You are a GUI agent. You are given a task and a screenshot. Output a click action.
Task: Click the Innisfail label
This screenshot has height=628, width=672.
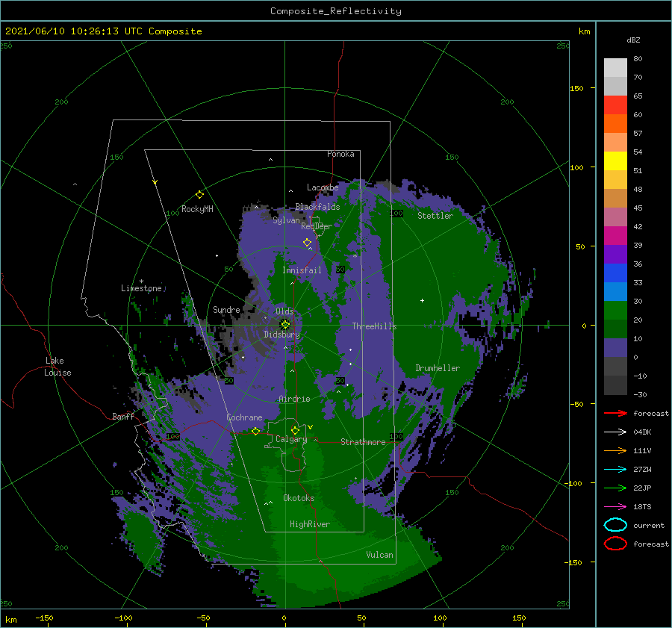[x=302, y=270]
